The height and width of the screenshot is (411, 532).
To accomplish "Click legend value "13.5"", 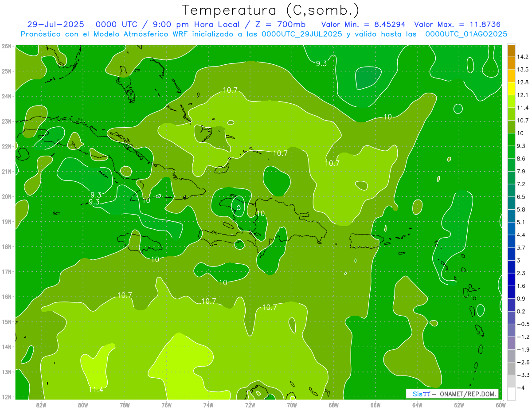I will tap(522, 70).
